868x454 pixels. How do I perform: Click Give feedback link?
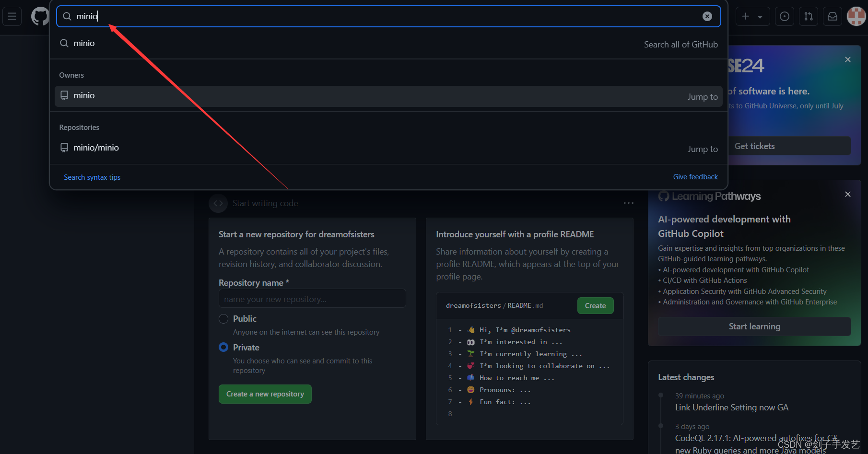pyautogui.click(x=695, y=177)
